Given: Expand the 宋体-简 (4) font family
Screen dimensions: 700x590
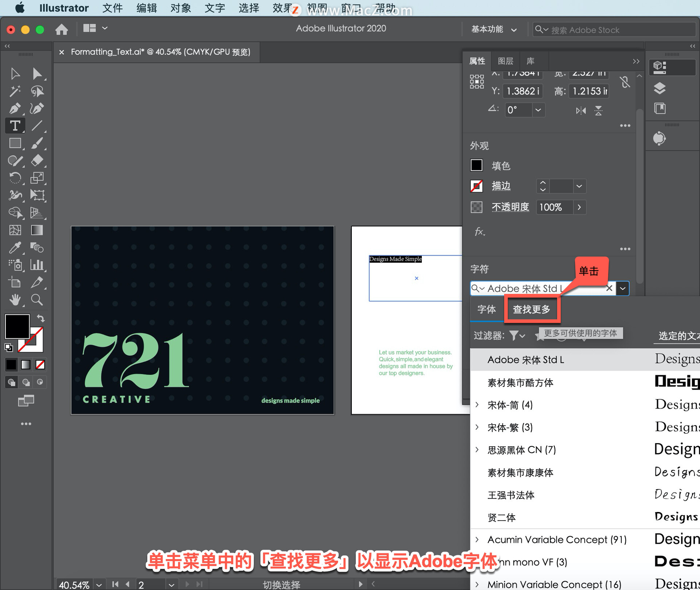Looking at the screenshot, I should pyautogui.click(x=477, y=405).
